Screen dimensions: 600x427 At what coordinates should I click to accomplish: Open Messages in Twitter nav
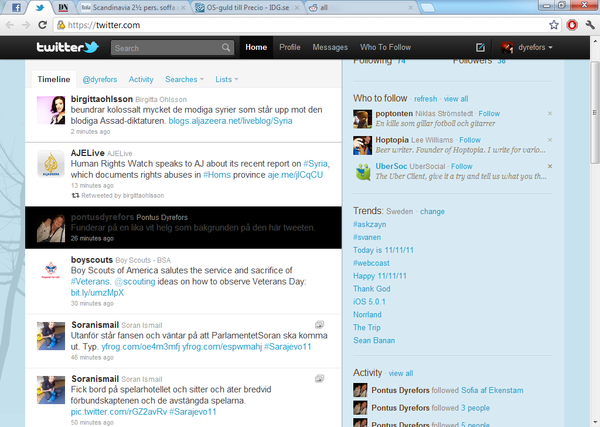coord(330,47)
